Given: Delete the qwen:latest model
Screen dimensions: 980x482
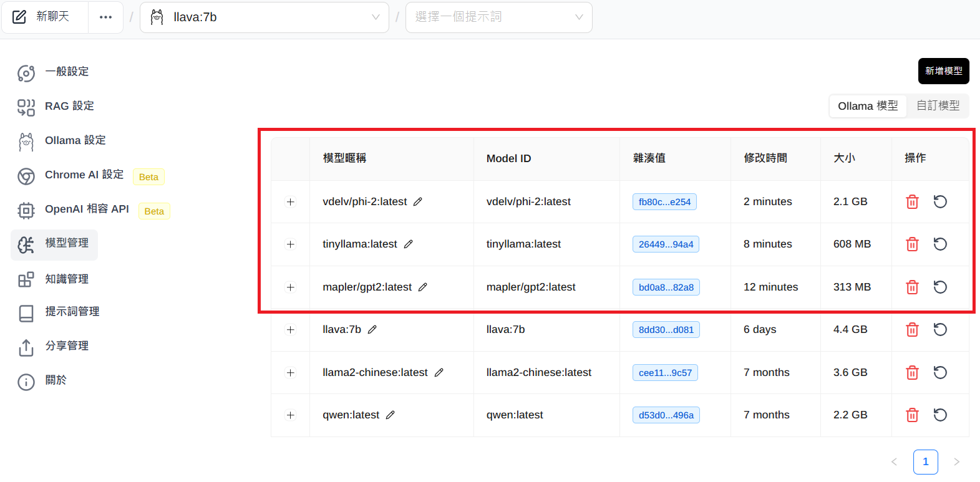Looking at the screenshot, I should pos(912,415).
